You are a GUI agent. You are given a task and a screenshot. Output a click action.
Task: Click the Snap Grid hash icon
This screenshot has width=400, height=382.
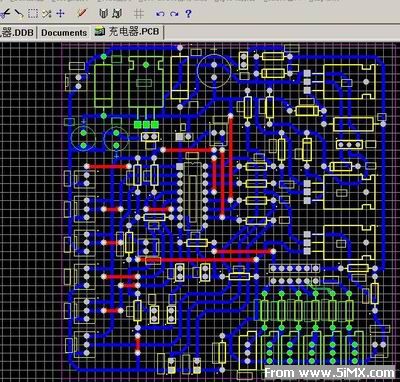coord(138,14)
